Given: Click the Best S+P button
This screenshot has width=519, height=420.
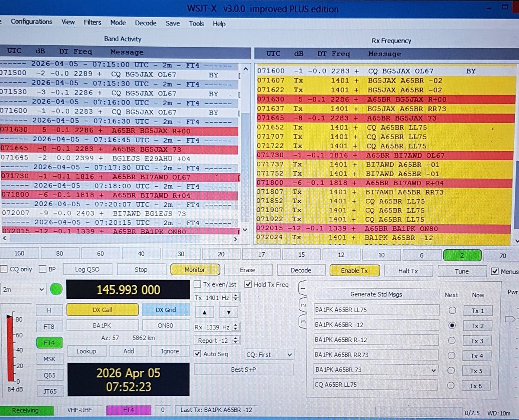Looking at the screenshot, I should click(x=243, y=369).
